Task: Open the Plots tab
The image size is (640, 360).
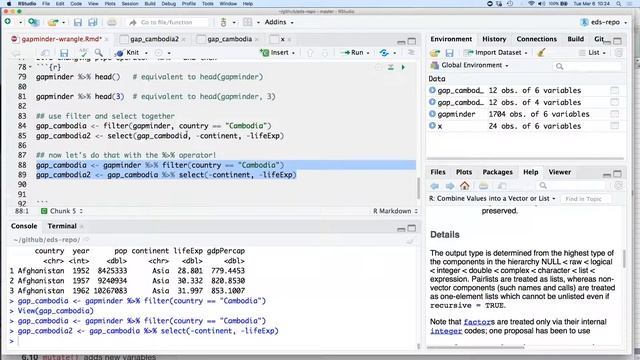Action: pyautogui.click(x=464, y=172)
